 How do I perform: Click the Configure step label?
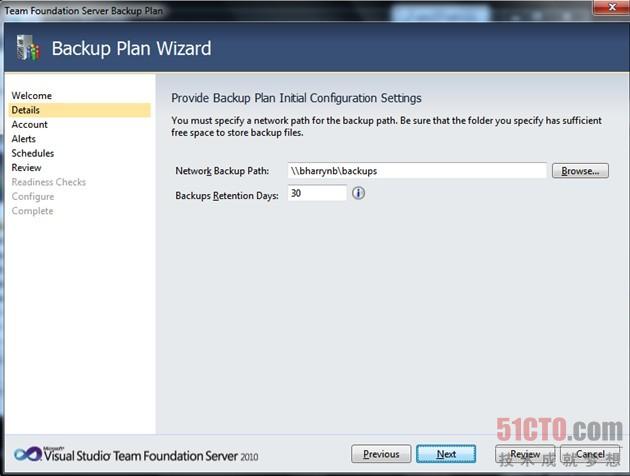tap(33, 197)
